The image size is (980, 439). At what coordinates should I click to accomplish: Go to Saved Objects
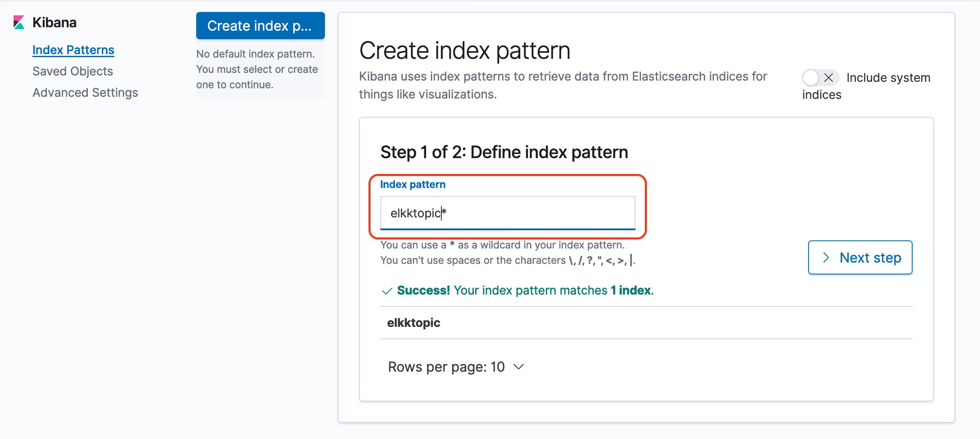tap(72, 71)
